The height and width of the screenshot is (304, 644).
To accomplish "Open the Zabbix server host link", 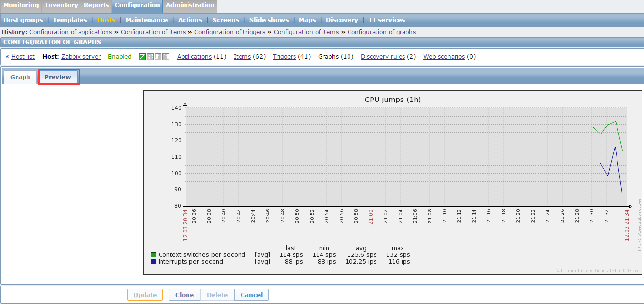I will click(81, 57).
